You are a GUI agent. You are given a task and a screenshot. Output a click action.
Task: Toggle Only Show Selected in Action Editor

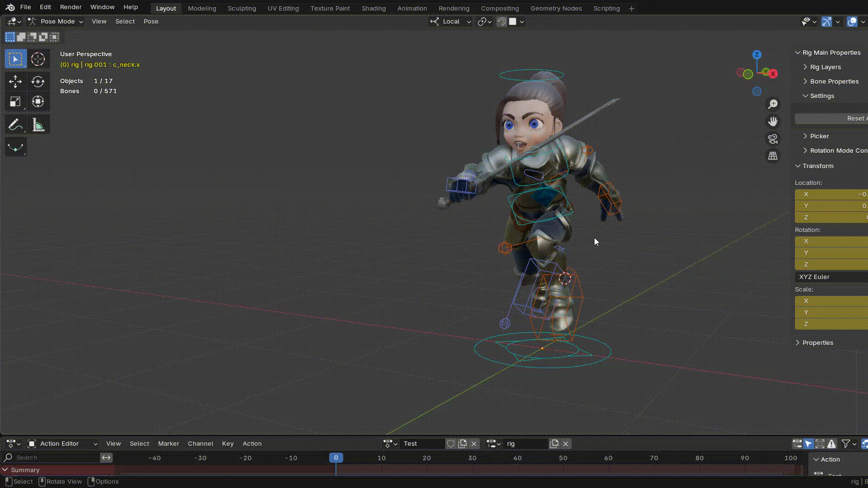(808, 444)
